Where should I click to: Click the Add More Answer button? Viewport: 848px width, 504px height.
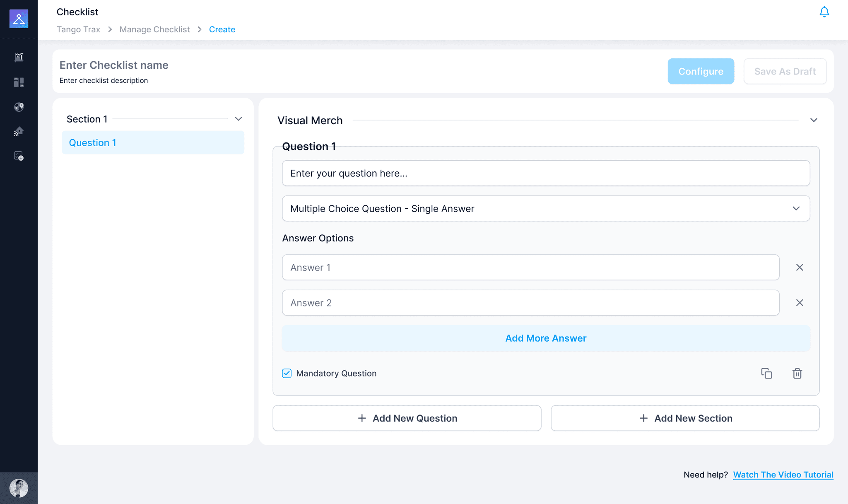pyautogui.click(x=546, y=338)
